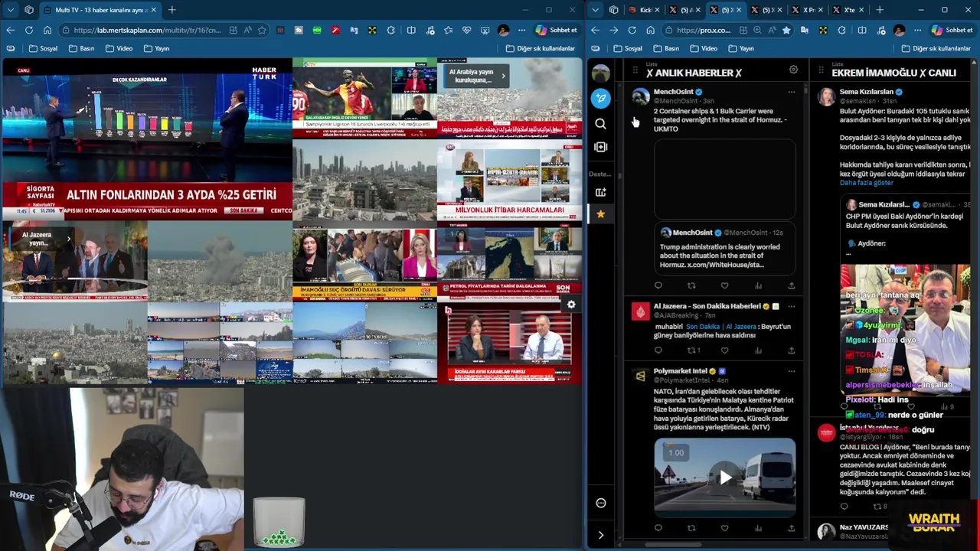Open browser menu dots in right window
The image size is (980, 551).
pyautogui.click(x=917, y=30)
